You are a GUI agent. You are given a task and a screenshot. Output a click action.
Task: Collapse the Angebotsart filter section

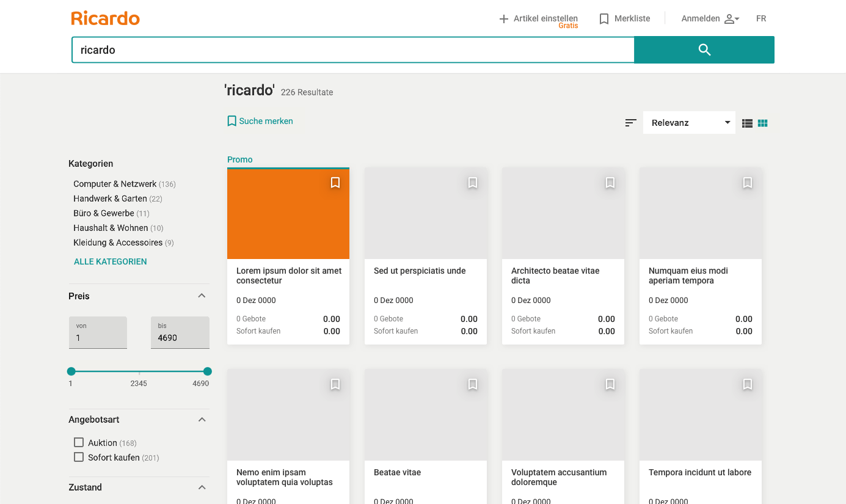pos(202,420)
